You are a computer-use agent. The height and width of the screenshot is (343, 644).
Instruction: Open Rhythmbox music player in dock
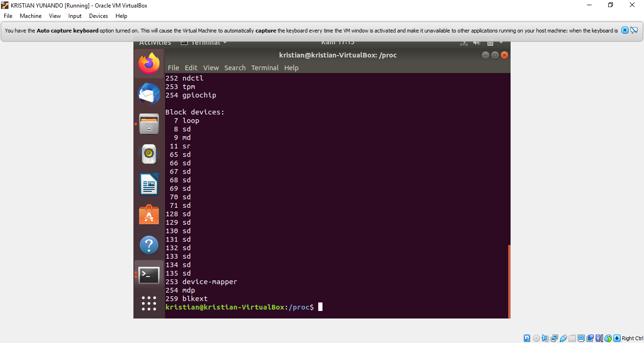pos(149,154)
